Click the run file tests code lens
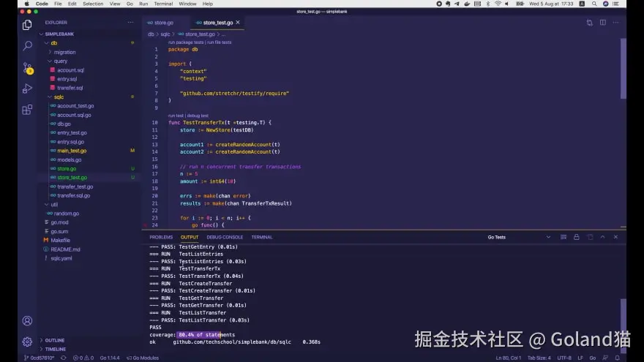Screen dimensions: 644x362 point(220,42)
